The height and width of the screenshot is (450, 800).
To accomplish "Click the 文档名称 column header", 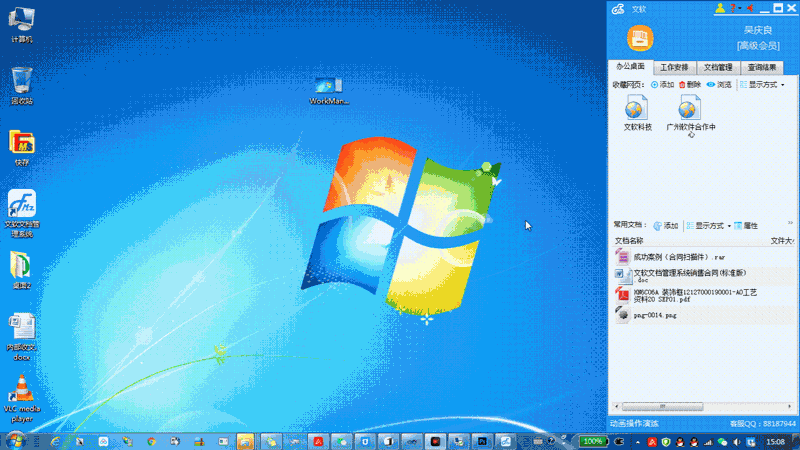I will pyautogui.click(x=629, y=240).
